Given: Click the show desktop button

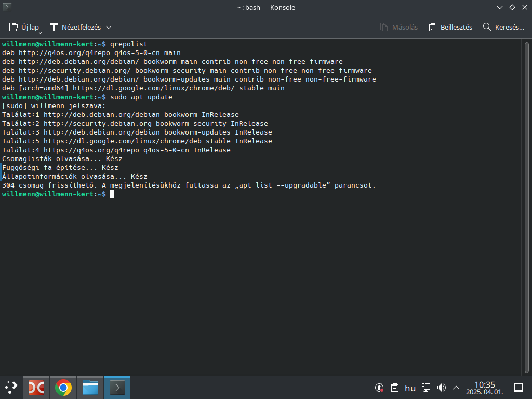Looking at the screenshot, I should tap(518, 388).
